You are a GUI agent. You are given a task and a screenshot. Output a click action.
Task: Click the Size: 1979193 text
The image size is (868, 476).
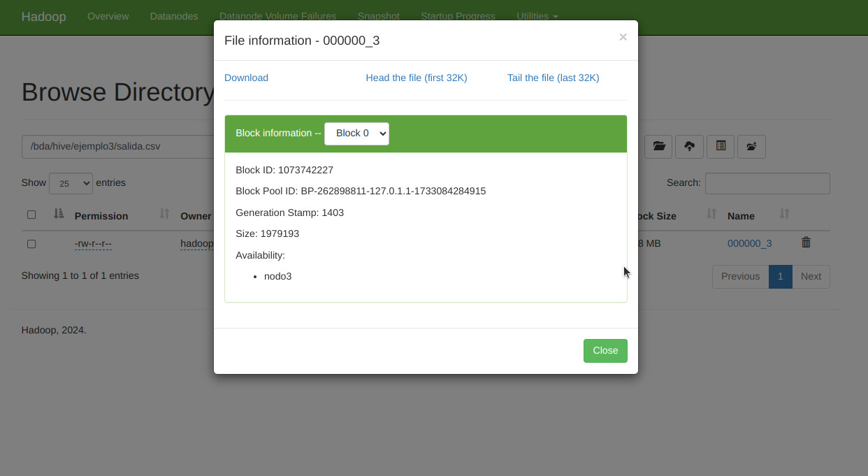[x=267, y=233]
